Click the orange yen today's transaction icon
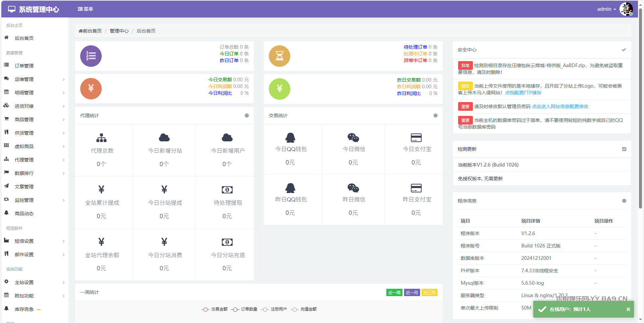The image size is (644, 323). pyautogui.click(x=91, y=89)
